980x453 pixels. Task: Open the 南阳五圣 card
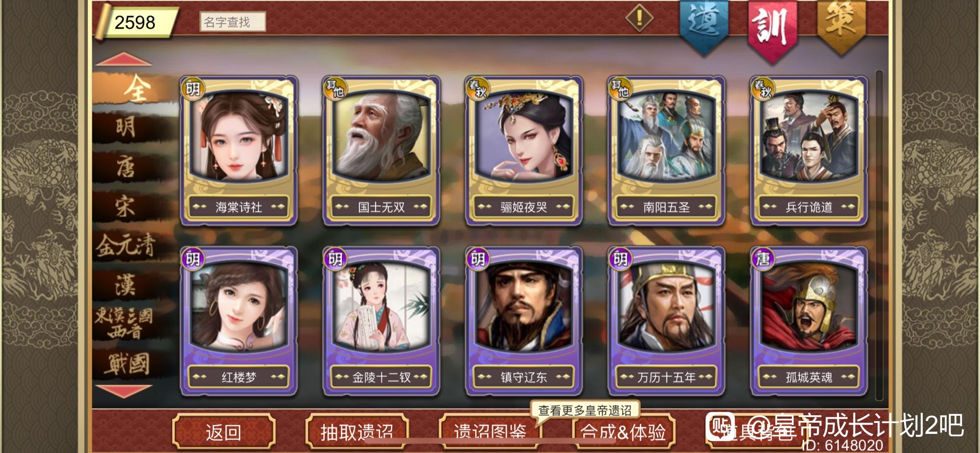point(666,151)
